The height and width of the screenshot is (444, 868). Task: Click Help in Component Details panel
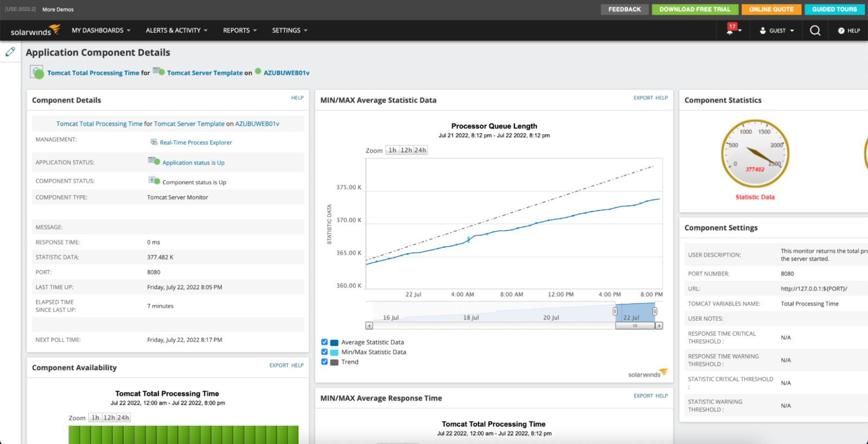point(297,98)
